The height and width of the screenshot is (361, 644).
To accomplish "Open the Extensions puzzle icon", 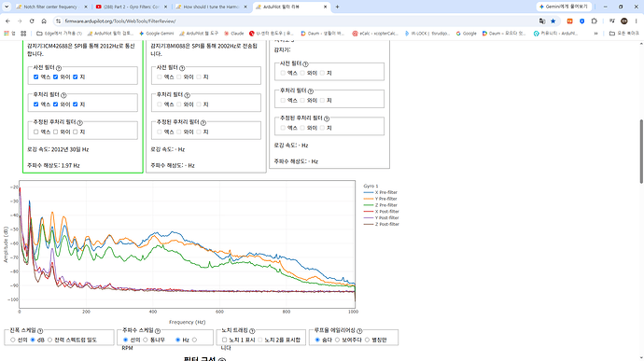I will pos(595,21).
